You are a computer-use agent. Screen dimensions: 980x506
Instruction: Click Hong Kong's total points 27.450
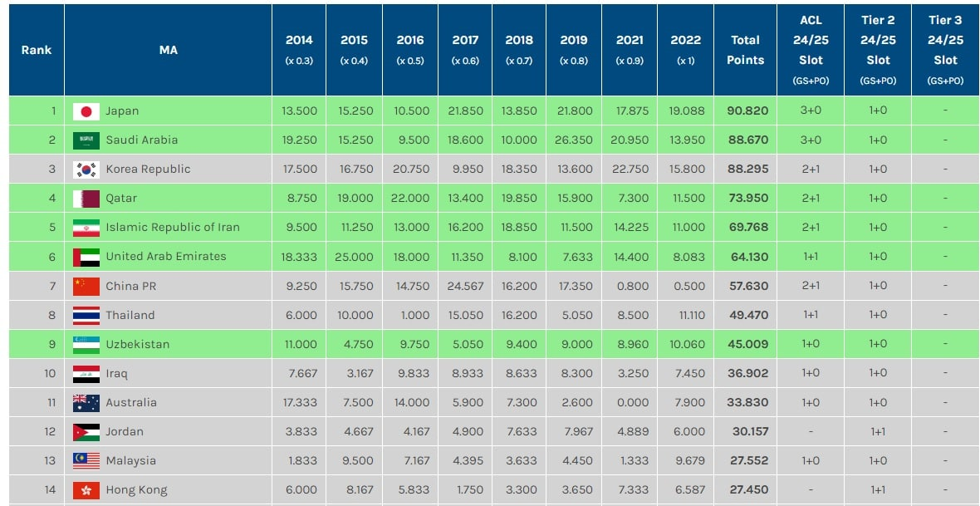coord(749,490)
